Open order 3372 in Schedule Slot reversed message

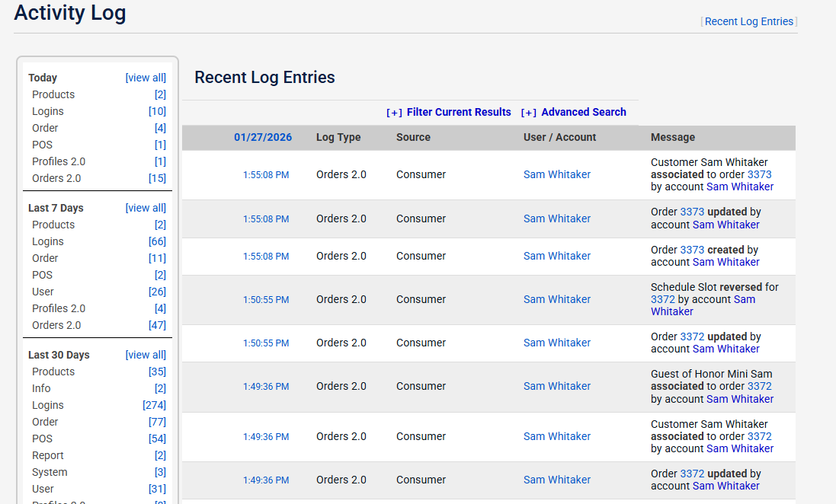point(662,299)
